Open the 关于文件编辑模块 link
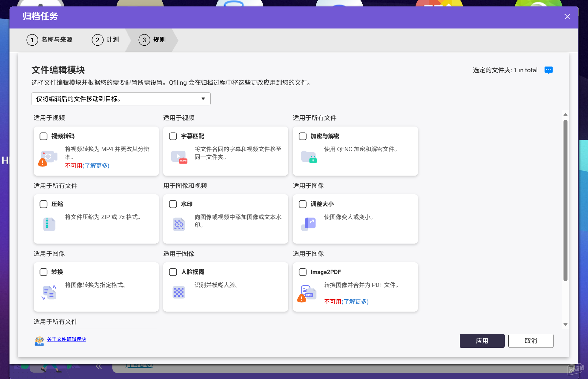Viewport: 588px width, 379px height. (66, 339)
